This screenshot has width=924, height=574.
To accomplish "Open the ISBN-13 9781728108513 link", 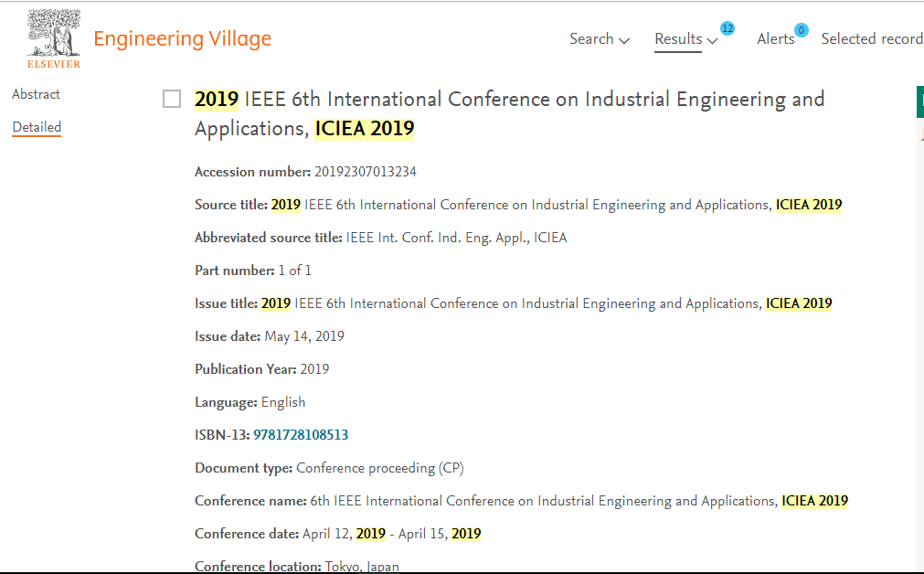I will [x=301, y=435].
